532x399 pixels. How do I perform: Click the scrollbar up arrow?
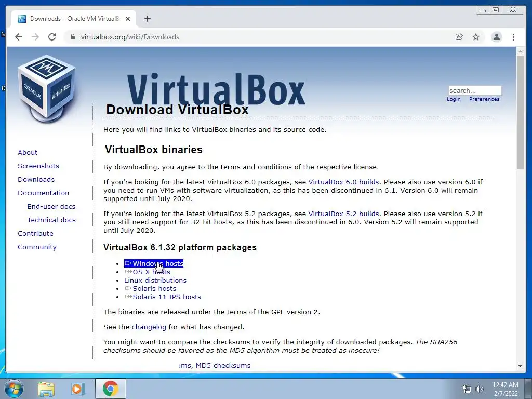pyautogui.click(x=520, y=51)
